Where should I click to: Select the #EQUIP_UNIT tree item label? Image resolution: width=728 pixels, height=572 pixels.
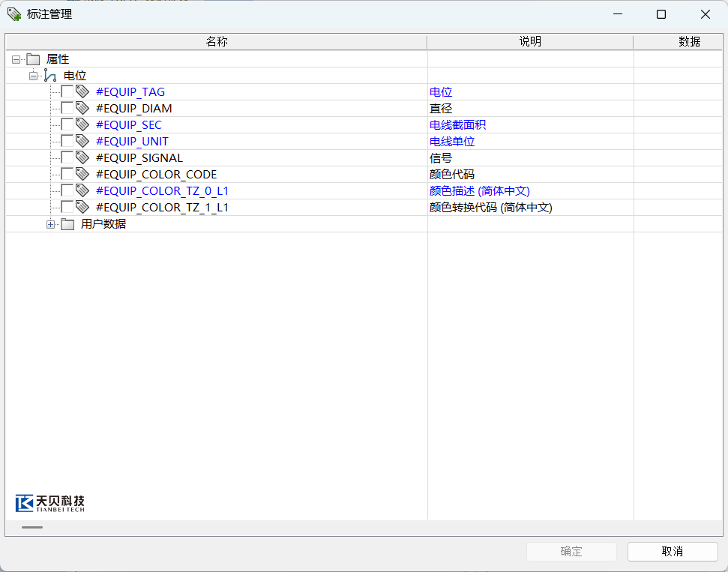pyautogui.click(x=132, y=141)
